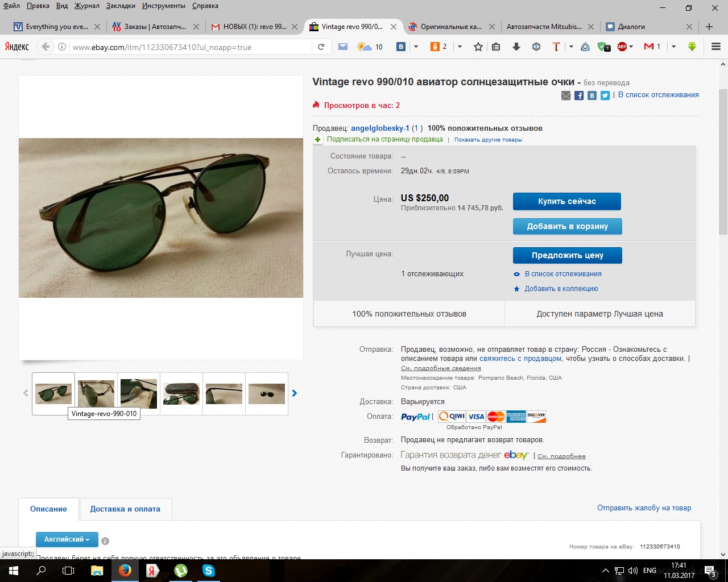Open the Журнал menu
Viewport: 728px width, 582px height.
tap(86, 6)
